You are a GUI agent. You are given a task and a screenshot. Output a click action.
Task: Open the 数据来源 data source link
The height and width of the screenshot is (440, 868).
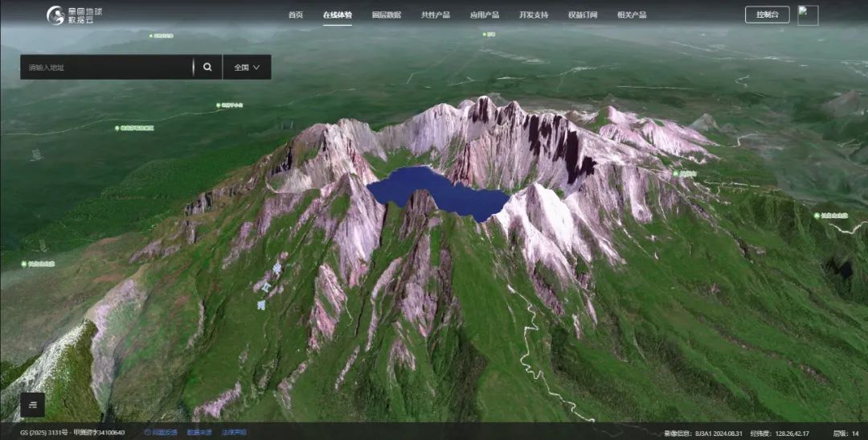click(199, 433)
